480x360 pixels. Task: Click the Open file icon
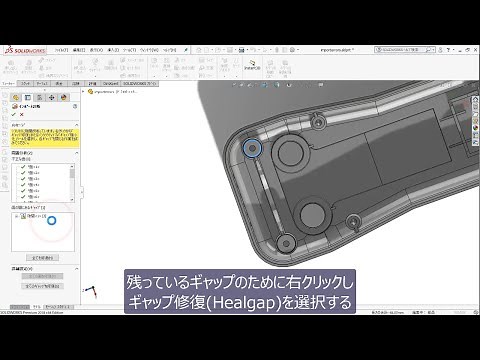coord(218,50)
